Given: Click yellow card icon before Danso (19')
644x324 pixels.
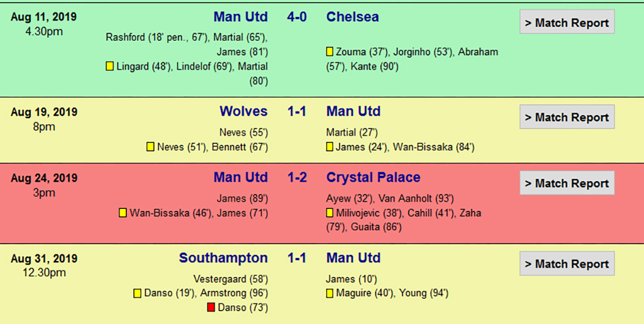Looking at the screenshot, I should (x=138, y=293).
